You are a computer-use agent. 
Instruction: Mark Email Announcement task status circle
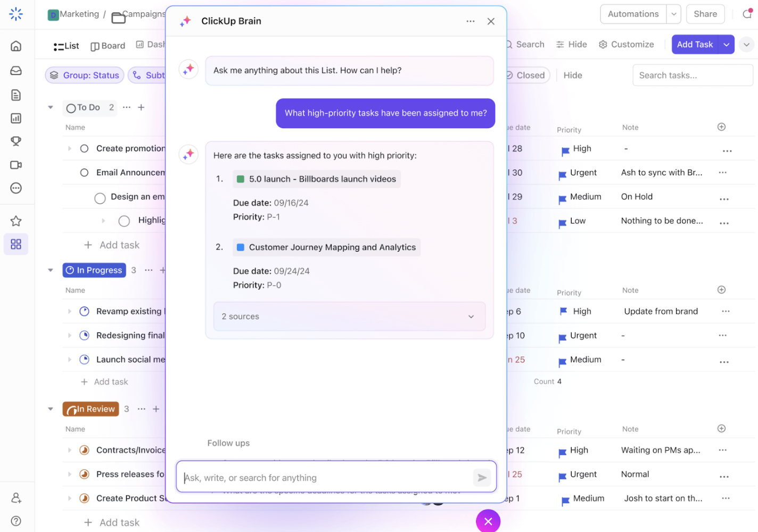(84, 172)
